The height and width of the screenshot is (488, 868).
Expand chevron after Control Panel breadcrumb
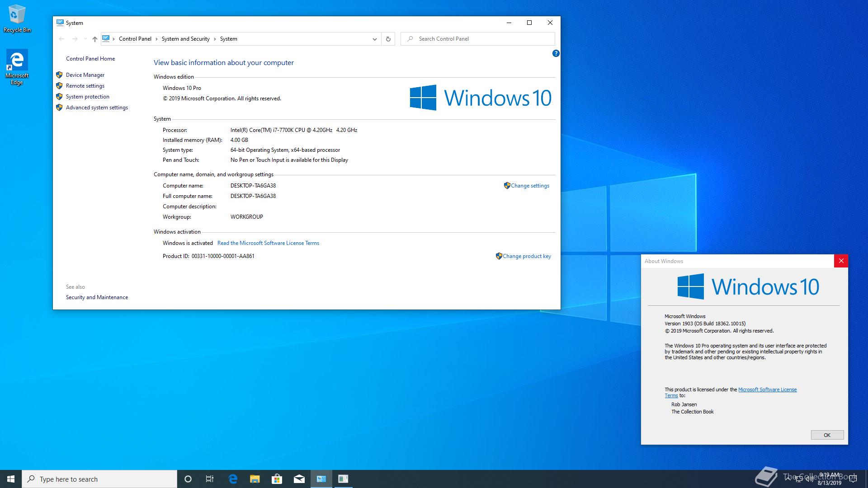[157, 39]
